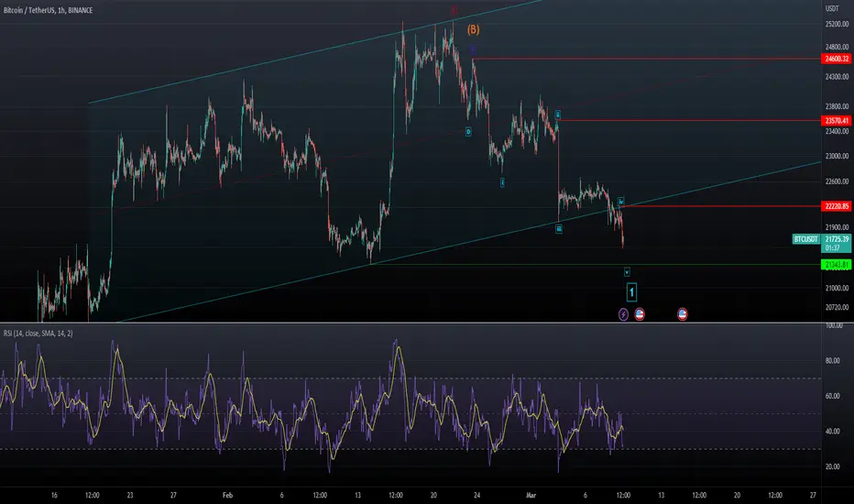Click the 21000.00 price axis value
This screenshot has height=504, width=854.
(837, 288)
